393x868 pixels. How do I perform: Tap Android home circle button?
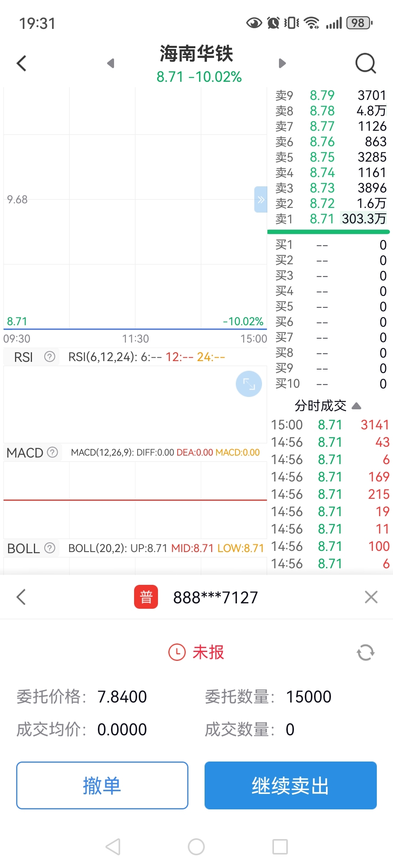196,847
